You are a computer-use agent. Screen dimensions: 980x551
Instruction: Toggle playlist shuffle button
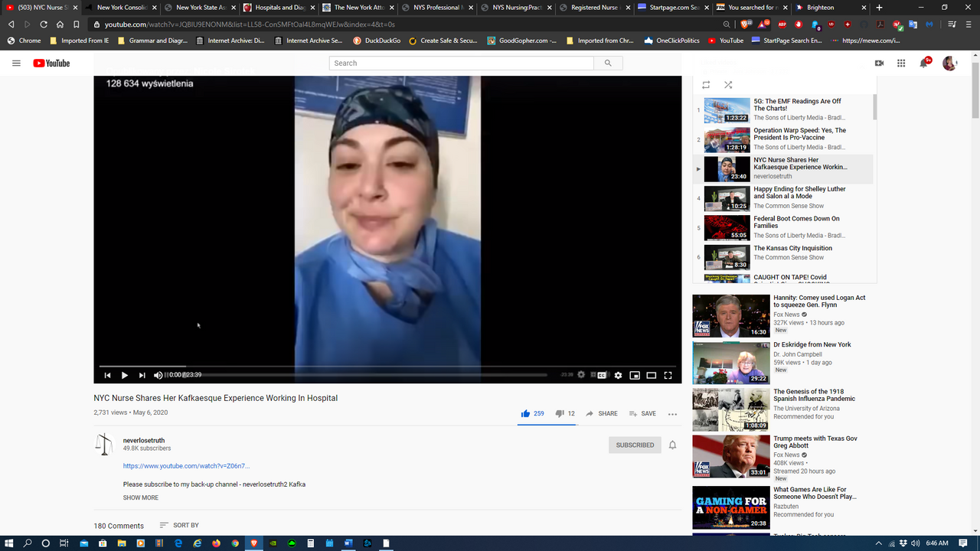coord(728,85)
